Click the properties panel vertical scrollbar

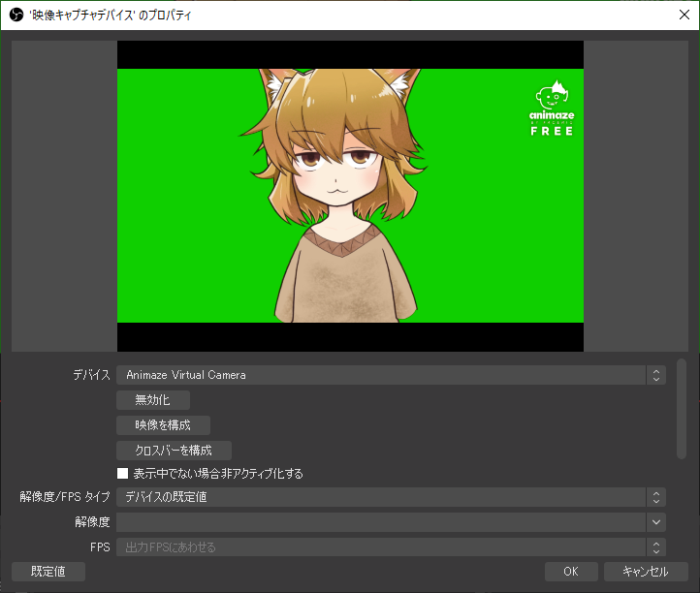point(682,409)
